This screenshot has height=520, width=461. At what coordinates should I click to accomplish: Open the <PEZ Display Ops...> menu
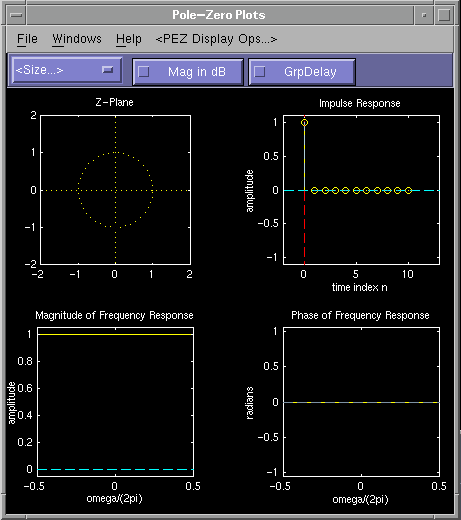(216, 39)
